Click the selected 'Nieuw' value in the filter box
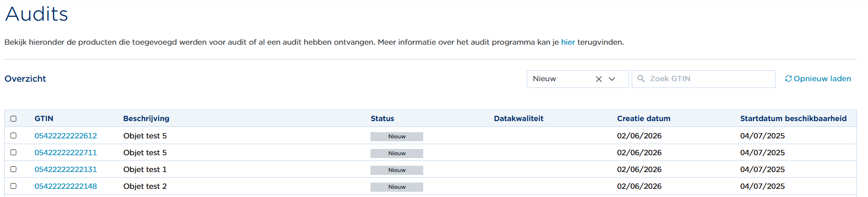 coord(544,79)
